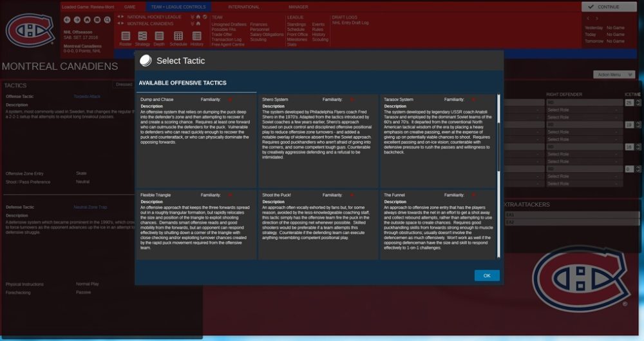This screenshot has width=644, height=341.
Task: Open Front Office link
Action: 298,35
